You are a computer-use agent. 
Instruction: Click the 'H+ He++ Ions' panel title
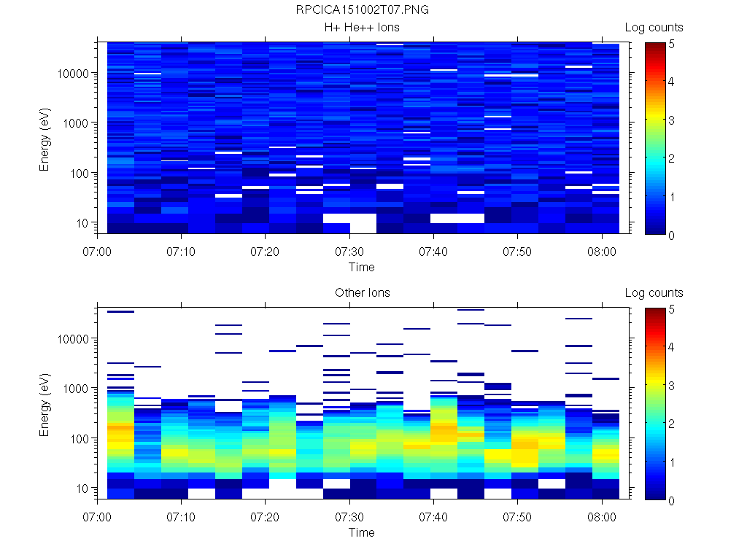tap(362, 27)
